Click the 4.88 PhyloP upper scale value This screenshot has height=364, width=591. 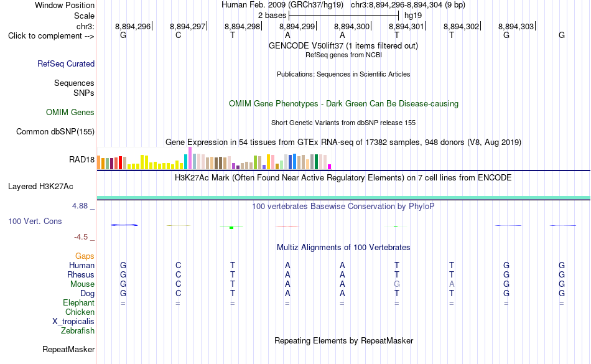(x=80, y=206)
